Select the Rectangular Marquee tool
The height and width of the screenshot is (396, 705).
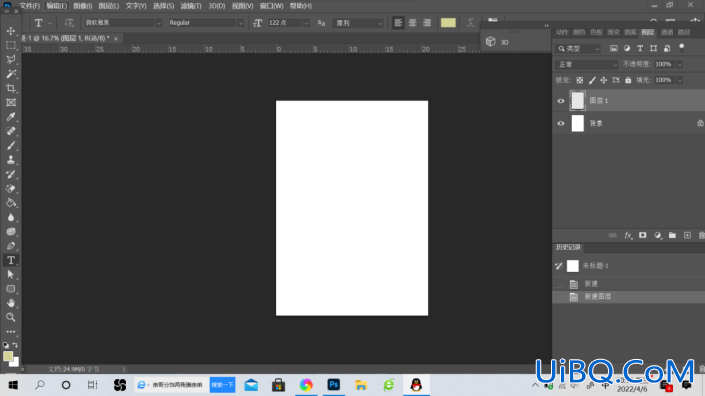click(x=11, y=45)
